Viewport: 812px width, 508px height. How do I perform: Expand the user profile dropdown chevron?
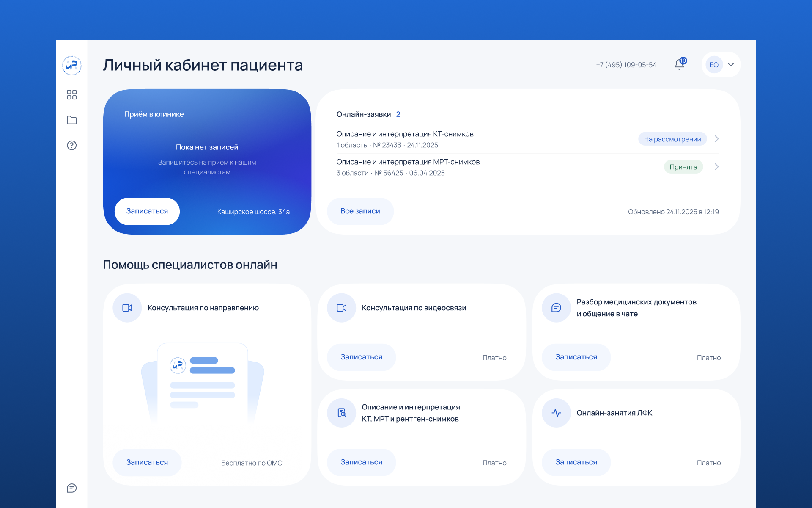[731, 65]
